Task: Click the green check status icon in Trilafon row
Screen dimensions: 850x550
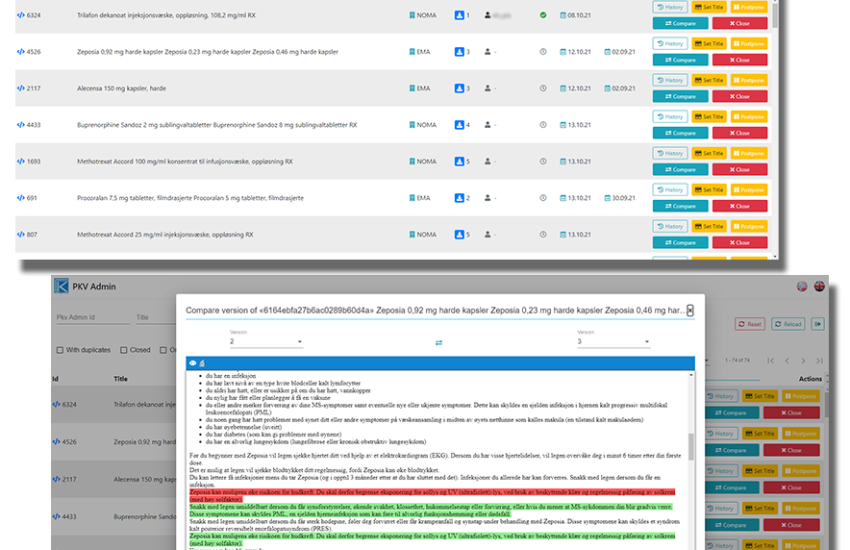Action: pos(543,15)
